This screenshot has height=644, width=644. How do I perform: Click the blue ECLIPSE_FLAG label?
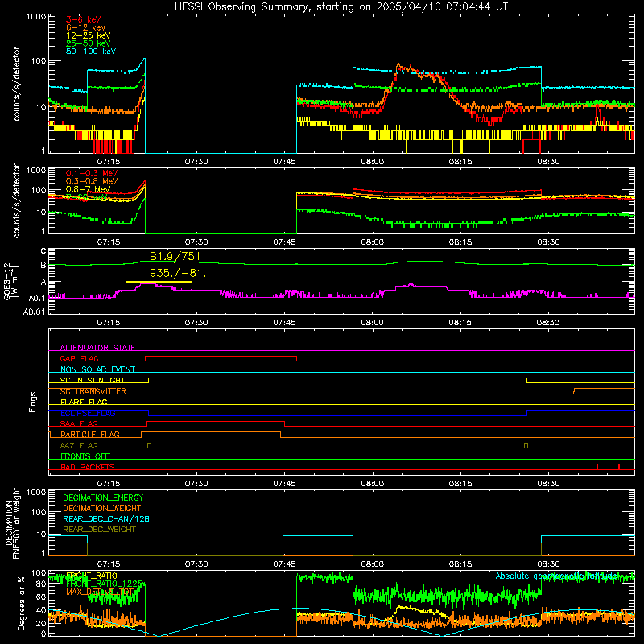(x=88, y=413)
